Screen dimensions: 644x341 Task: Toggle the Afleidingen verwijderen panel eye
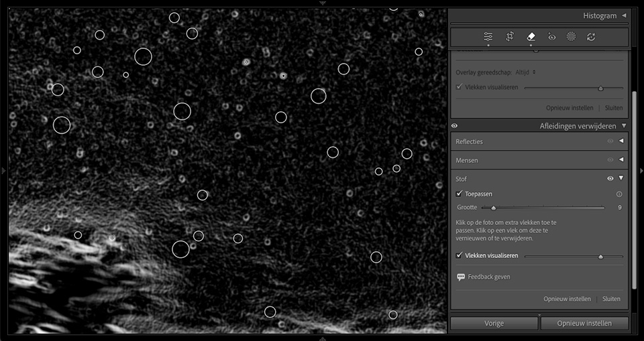(454, 126)
